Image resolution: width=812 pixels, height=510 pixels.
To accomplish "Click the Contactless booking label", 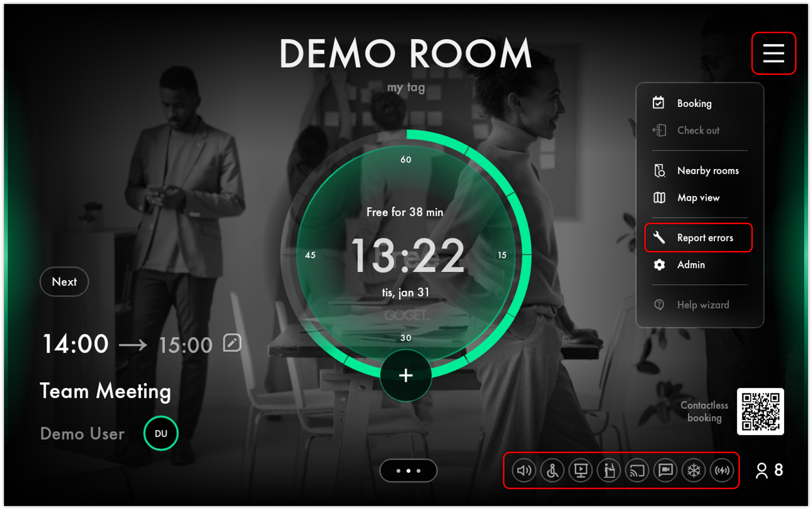I will click(x=704, y=411).
